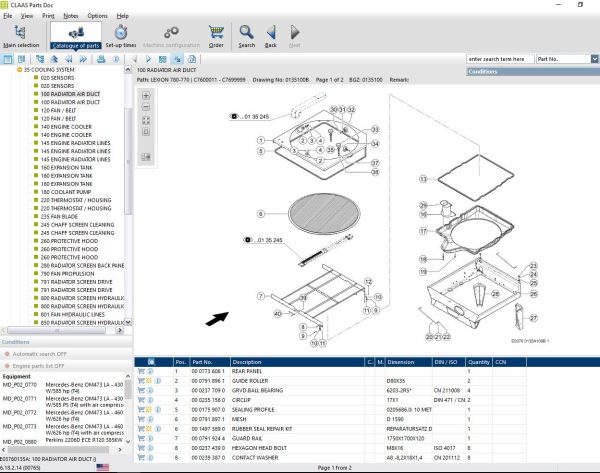Screen dimensions: 600x473
Task: Show the lower 01 35 245 eye reference
Action: pos(248,240)
